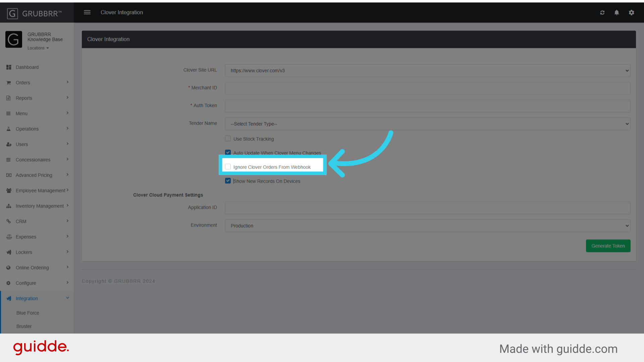Click the CRM icon
The width and height of the screenshot is (644, 362).
coord(9,222)
